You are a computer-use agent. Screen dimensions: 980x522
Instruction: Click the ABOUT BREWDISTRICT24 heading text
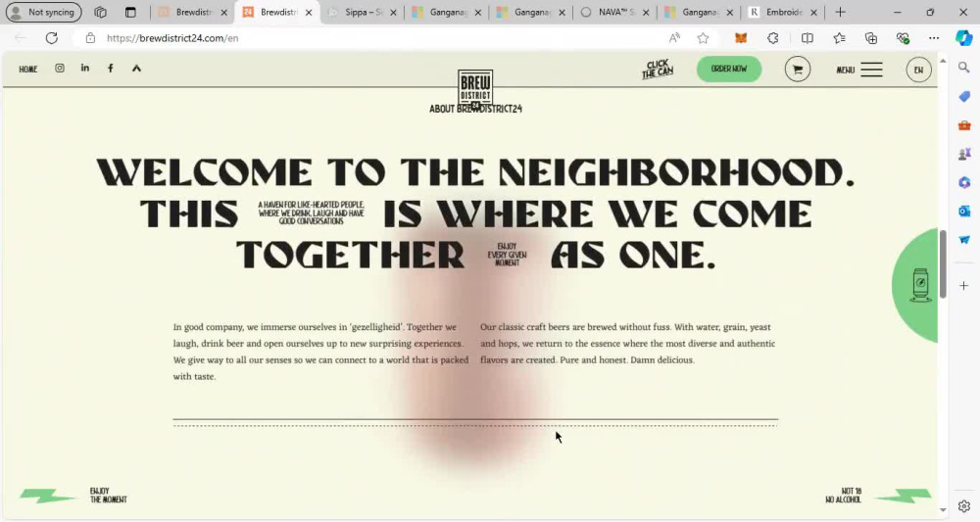tap(475, 109)
